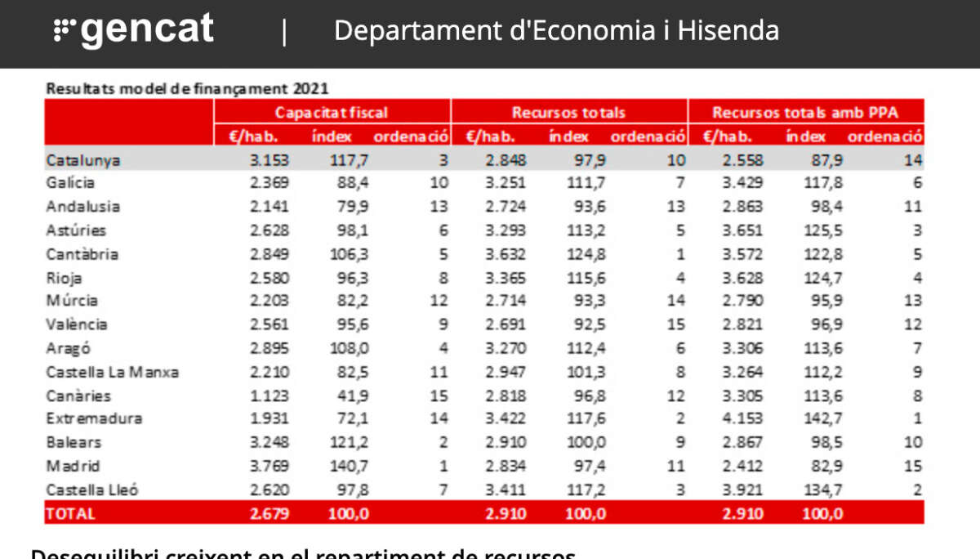Screen dimensions: 980x559
Task: Click the Galícia row label
Action: pyautogui.click(x=70, y=183)
